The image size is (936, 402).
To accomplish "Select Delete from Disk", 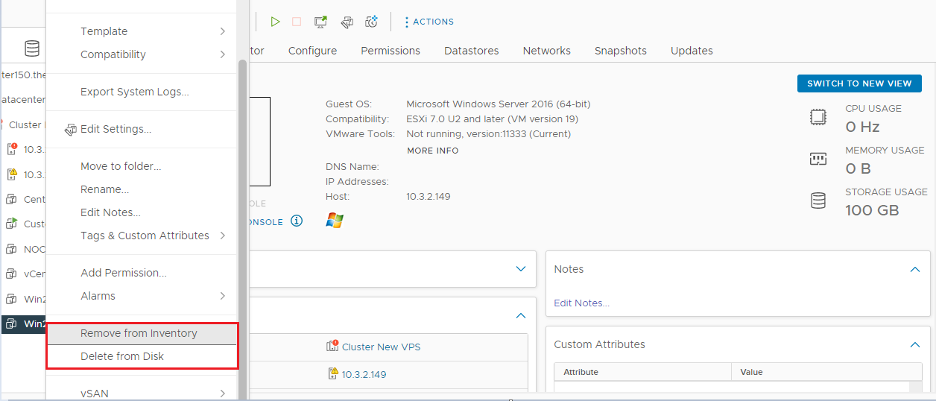I will pos(122,356).
